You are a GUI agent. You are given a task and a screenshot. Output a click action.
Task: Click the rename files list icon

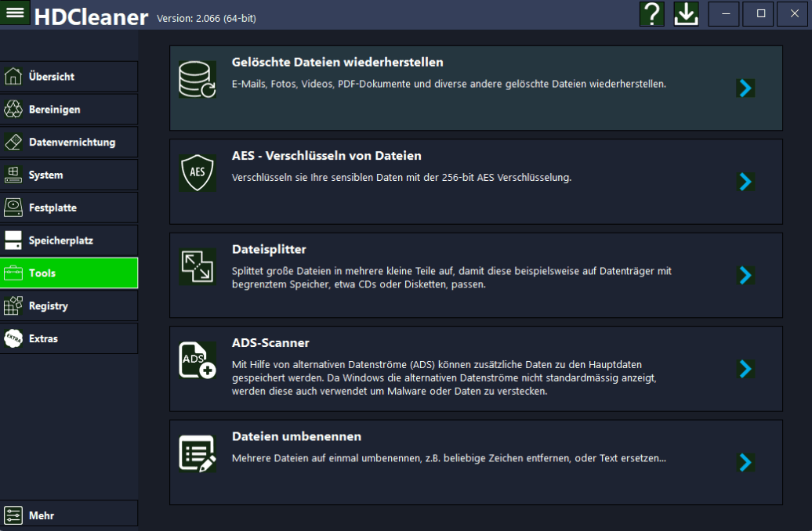(x=197, y=453)
